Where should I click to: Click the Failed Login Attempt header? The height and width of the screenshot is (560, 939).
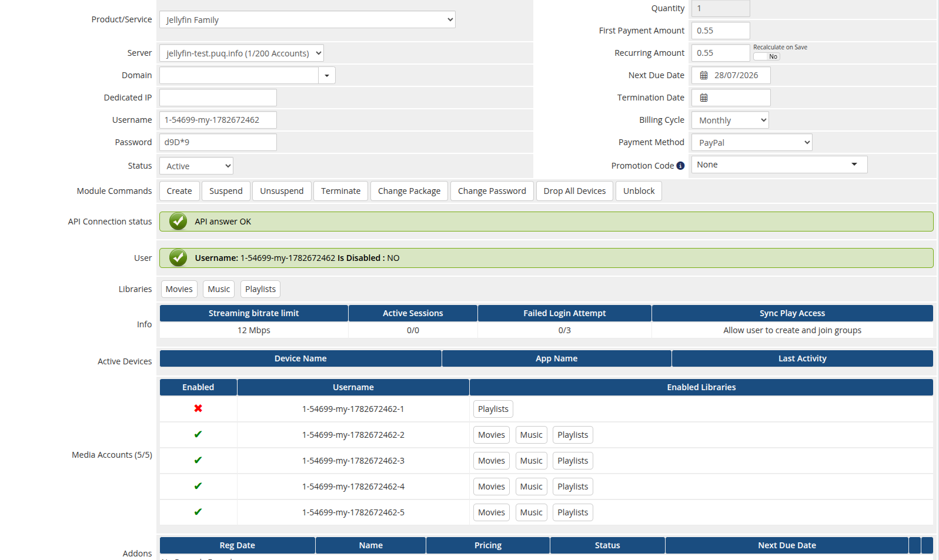(564, 313)
